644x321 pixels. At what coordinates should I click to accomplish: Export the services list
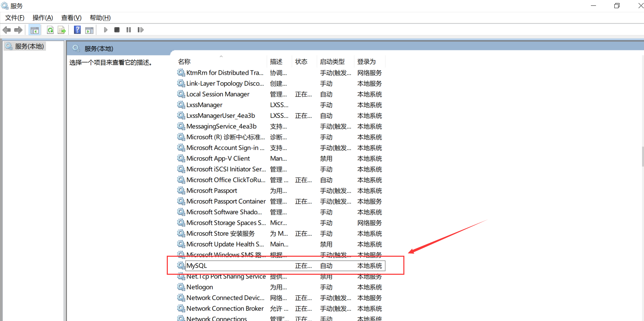[x=62, y=30]
